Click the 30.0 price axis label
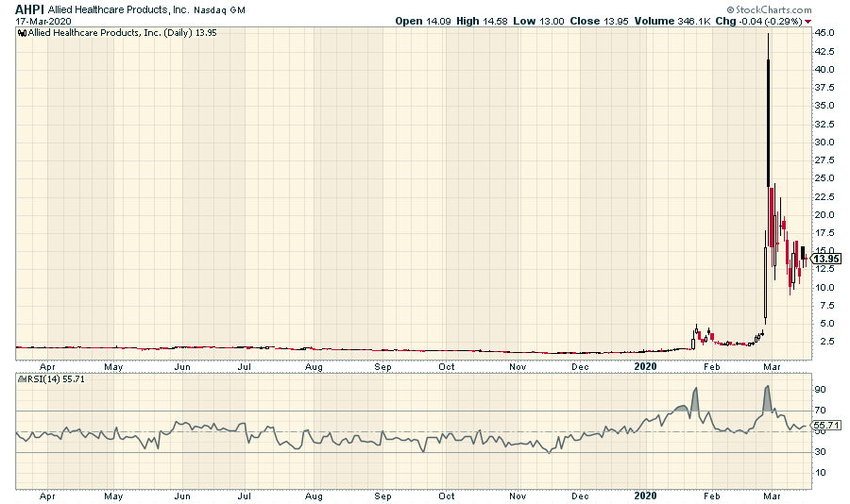Screen dimensions: 850x504 [x=824, y=142]
